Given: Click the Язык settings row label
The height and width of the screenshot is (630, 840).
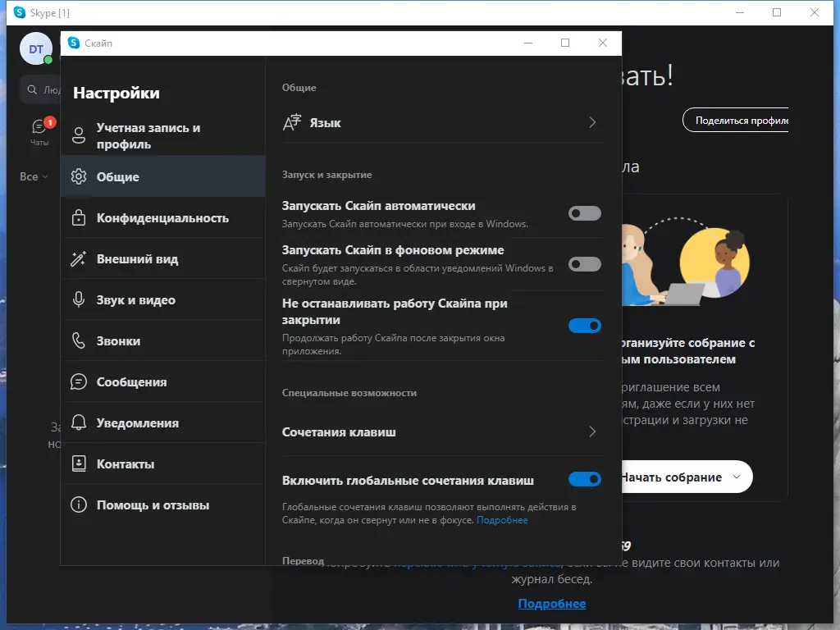Looking at the screenshot, I should 325,123.
